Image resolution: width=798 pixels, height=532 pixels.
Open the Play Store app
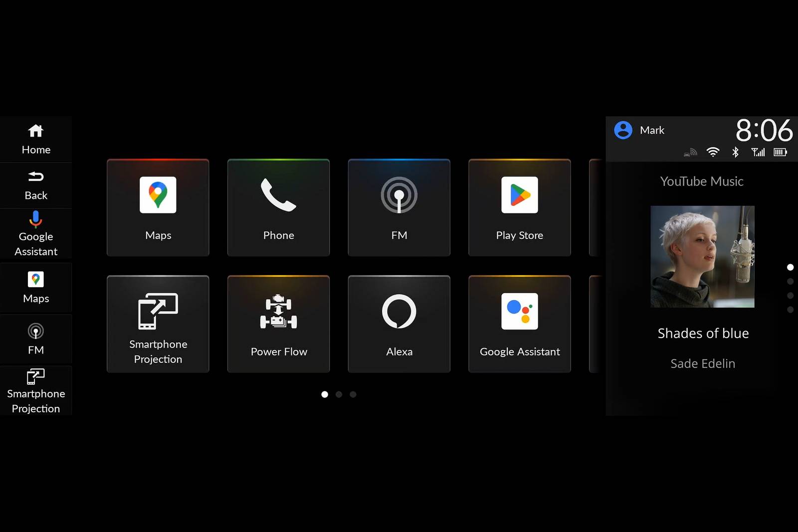pyautogui.click(x=519, y=207)
